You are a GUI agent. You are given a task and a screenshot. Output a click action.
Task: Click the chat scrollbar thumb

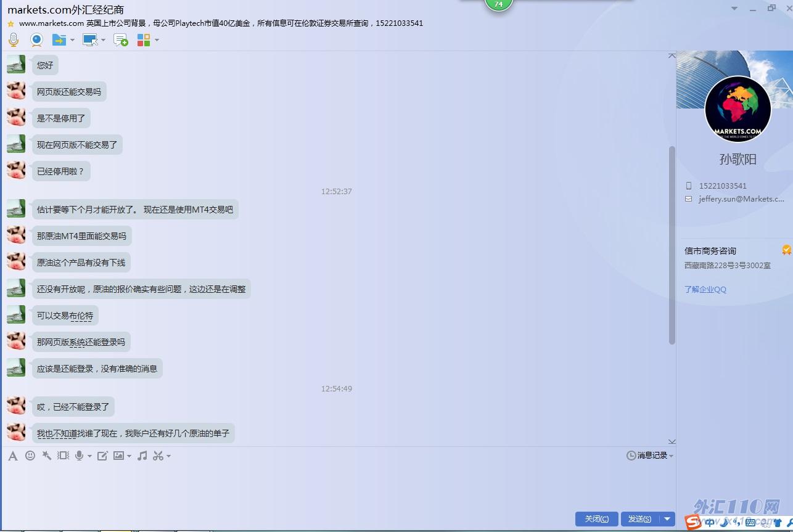tap(672, 245)
